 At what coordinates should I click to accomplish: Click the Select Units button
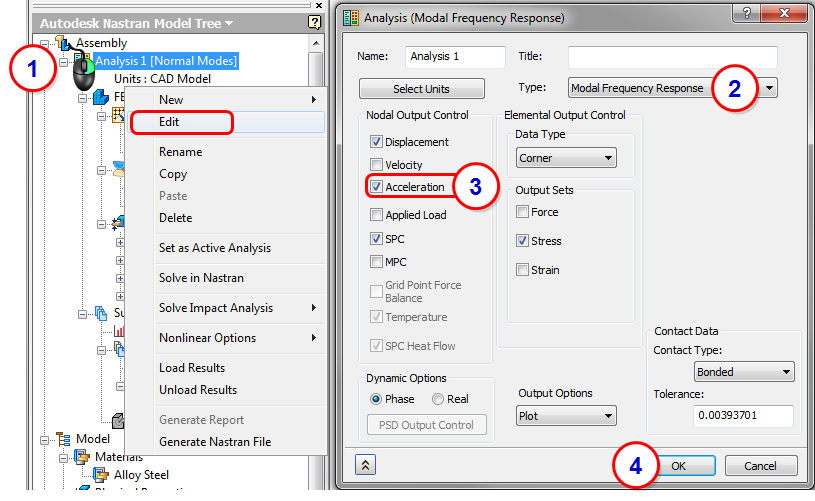click(422, 88)
